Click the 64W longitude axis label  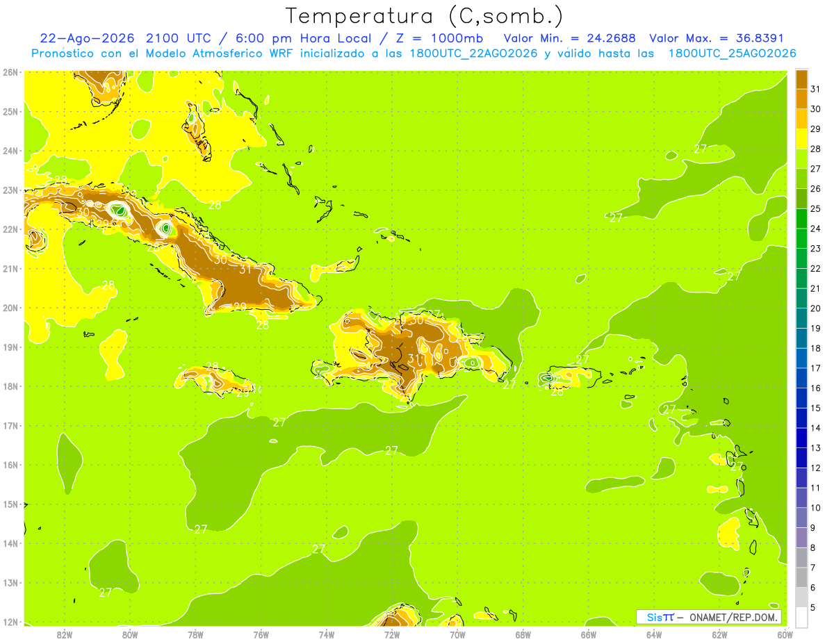click(x=654, y=634)
